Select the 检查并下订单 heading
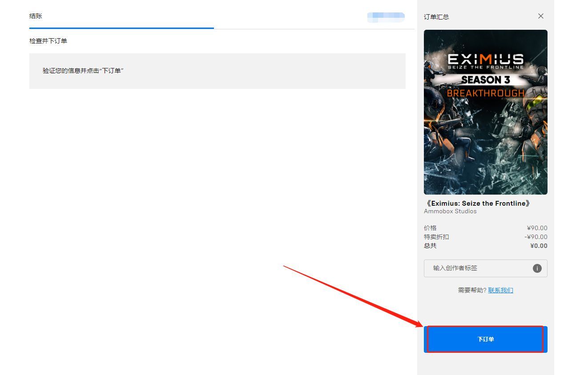Image resolution: width=588 pixels, height=375 pixels. pos(48,40)
